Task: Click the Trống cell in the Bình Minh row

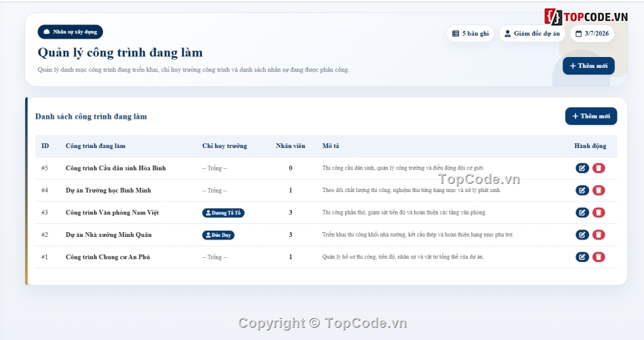Action: [x=214, y=190]
